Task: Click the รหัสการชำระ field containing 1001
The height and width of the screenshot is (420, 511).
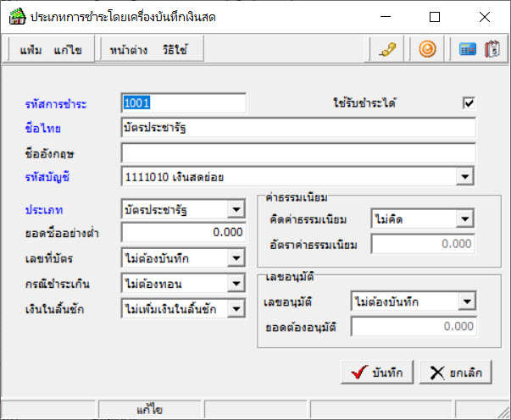Action: pos(184,103)
